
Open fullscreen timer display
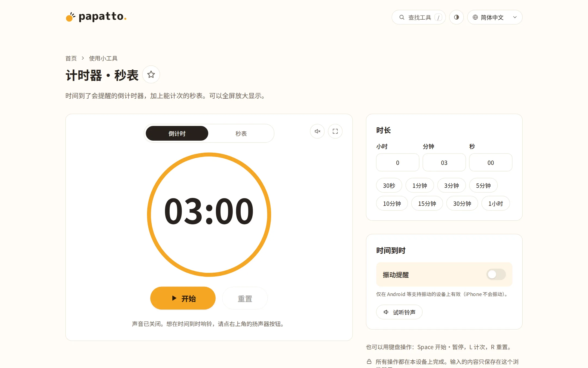coord(335,131)
